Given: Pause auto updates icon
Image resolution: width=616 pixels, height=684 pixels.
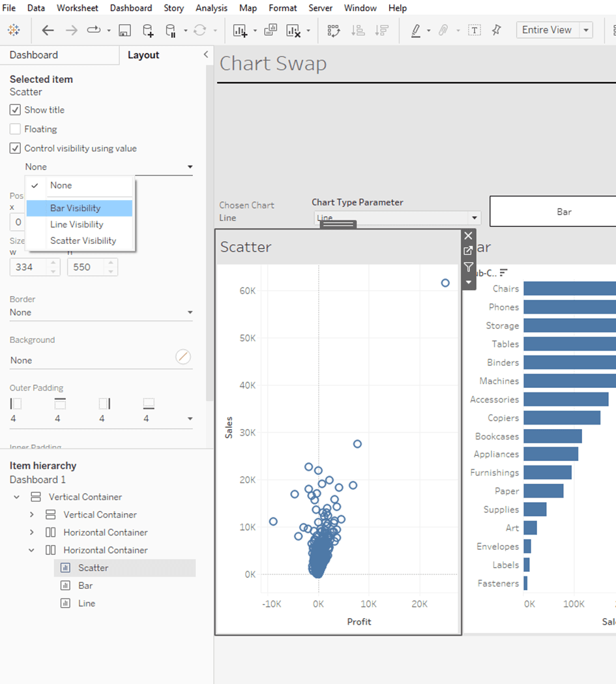Looking at the screenshot, I should pos(170,30).
